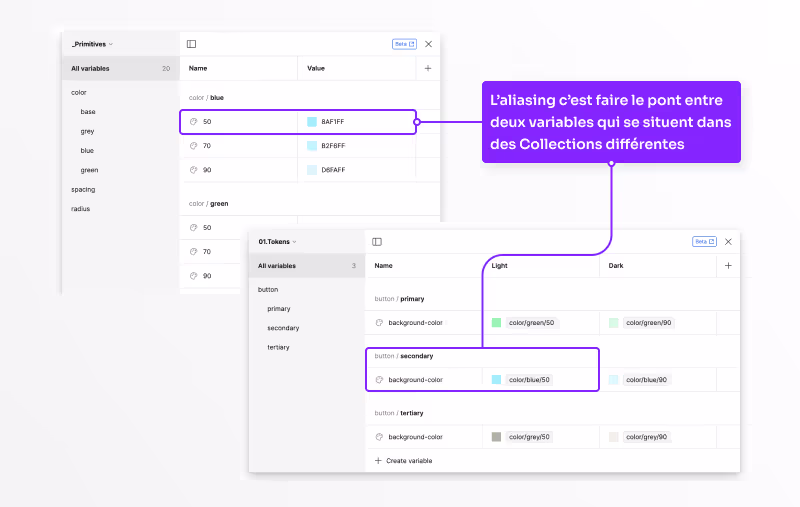800x507 pixels.
Task: Select All variables in 01.Tokens sidebar
Action: point(307,266)
